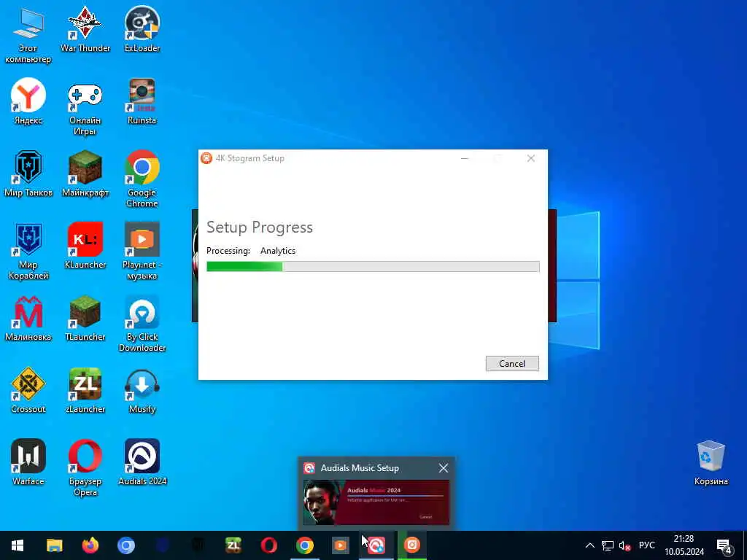Close the 4K Stogram Setup window

pos(531,158)
